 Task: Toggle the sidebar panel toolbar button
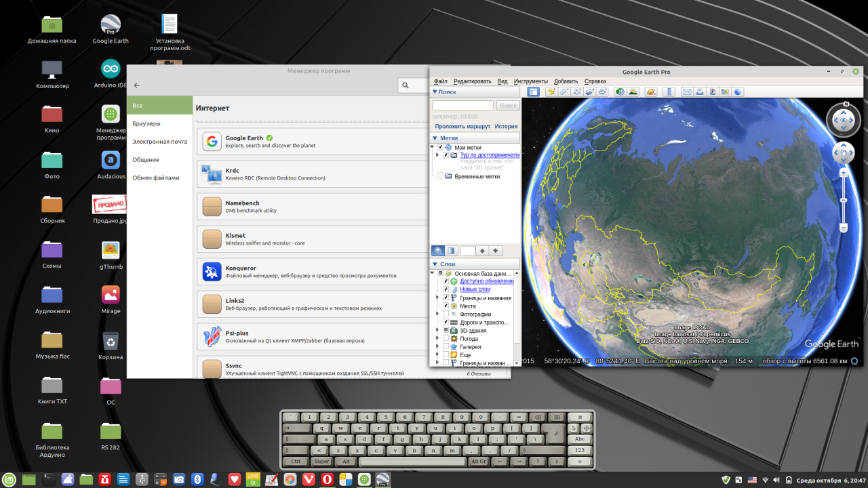(534, 91)
